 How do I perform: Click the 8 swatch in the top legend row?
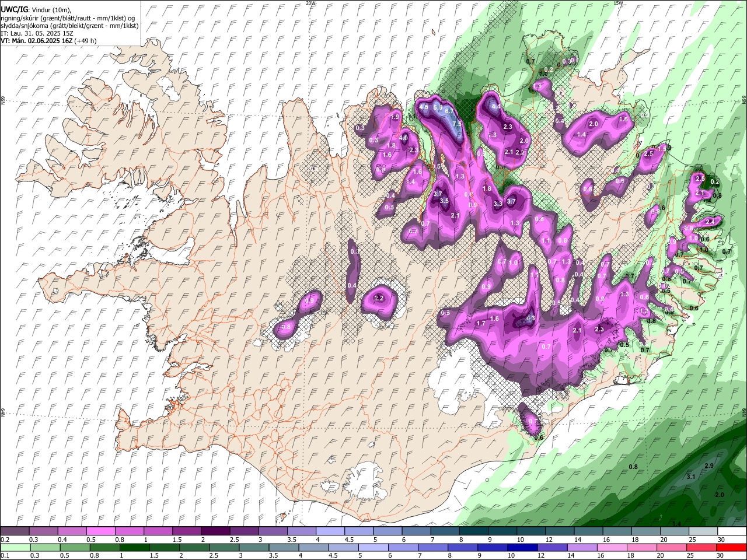tap(473, 531)
